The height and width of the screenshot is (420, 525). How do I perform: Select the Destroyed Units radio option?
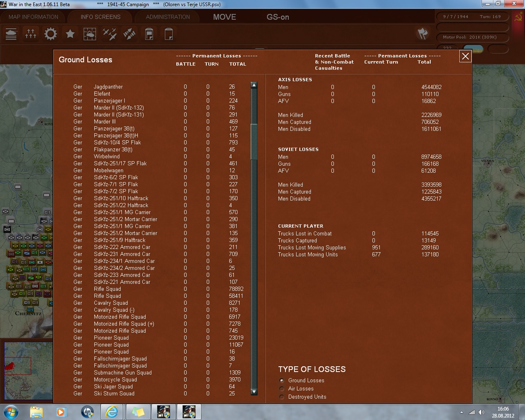click(x=282, y=397)
